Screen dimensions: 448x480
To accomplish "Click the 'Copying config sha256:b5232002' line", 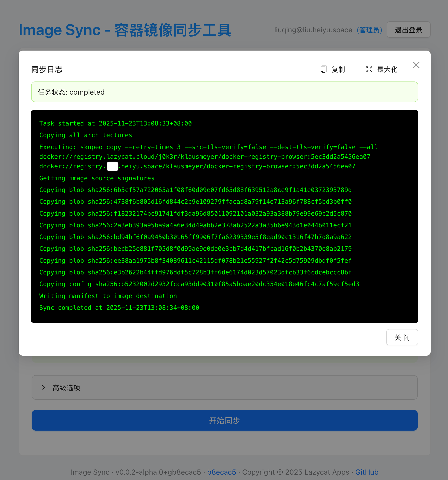I will [x=199, y=284].
